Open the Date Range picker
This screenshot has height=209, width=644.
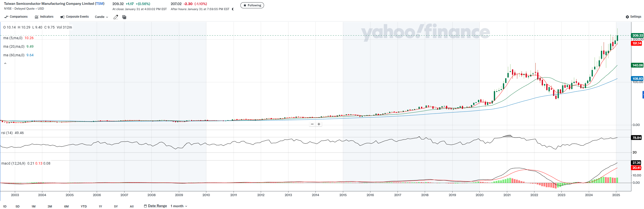[155, 206]
